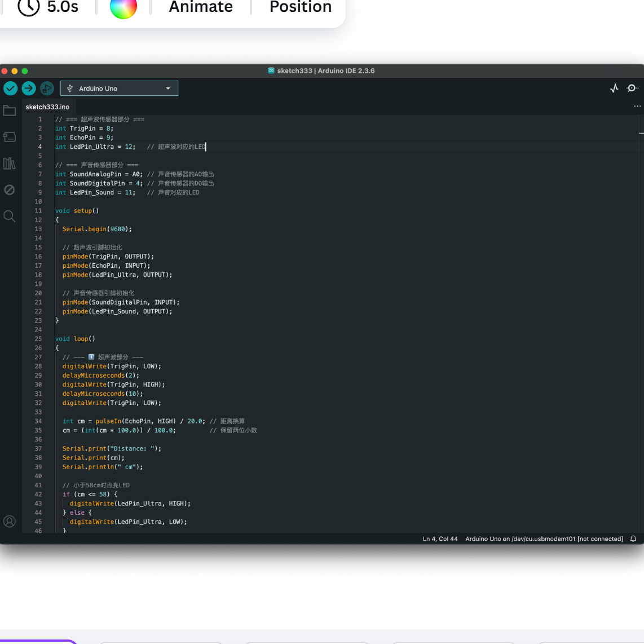644x644 pixels.
Task: Upload sketch with the arrow button
Action: pos(29,88)
